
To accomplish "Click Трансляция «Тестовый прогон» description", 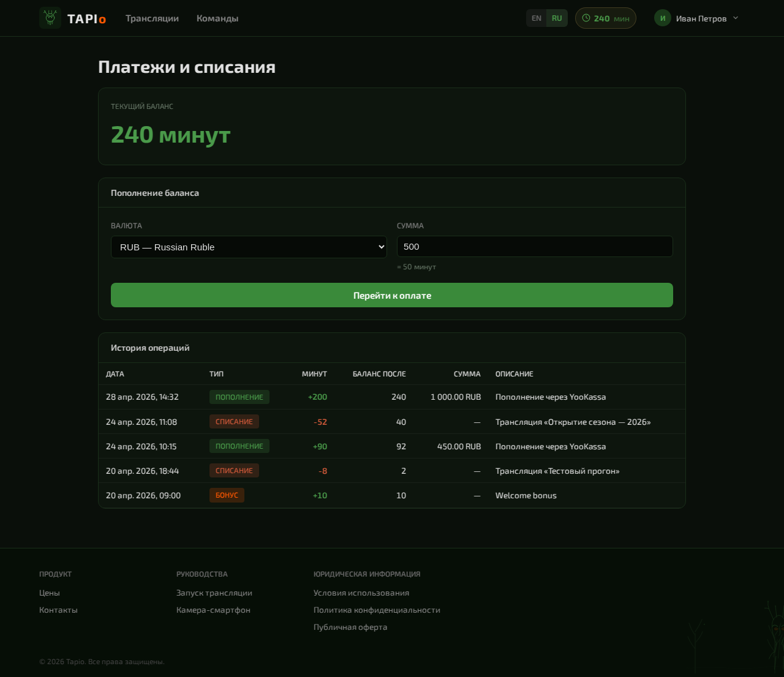I will 557,471.
